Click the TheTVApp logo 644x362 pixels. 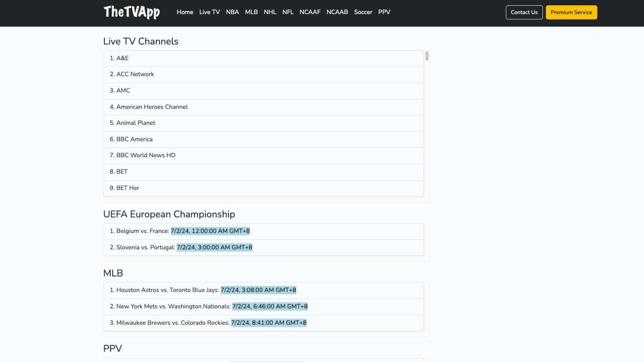pyautogui.click(x=131, y=12)
